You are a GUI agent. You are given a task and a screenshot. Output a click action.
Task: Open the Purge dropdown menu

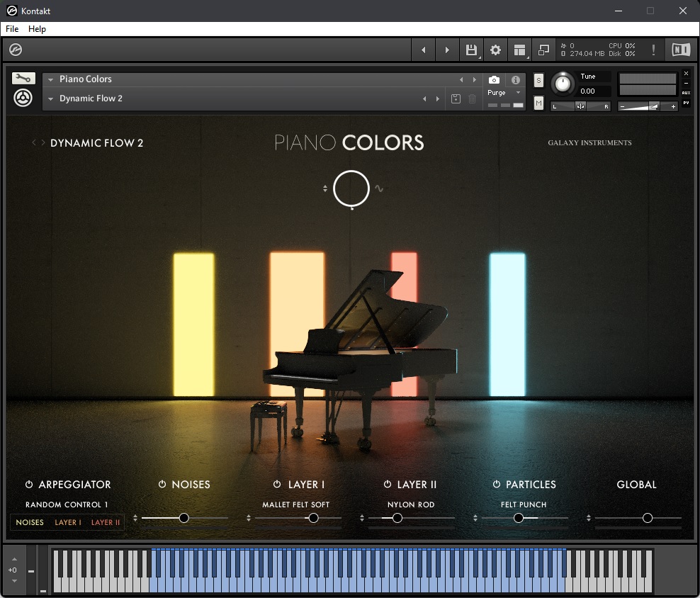click(504, 93)
